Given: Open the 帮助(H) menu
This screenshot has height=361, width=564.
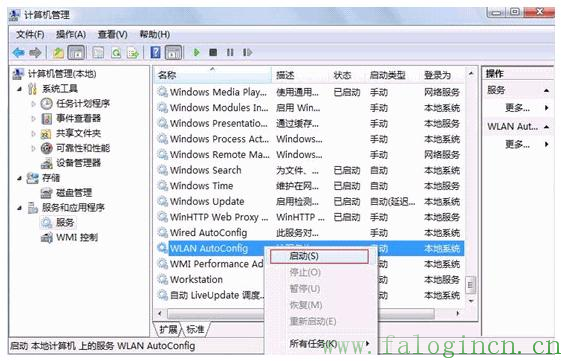Looking at the screenshot, I should (155, 35).
